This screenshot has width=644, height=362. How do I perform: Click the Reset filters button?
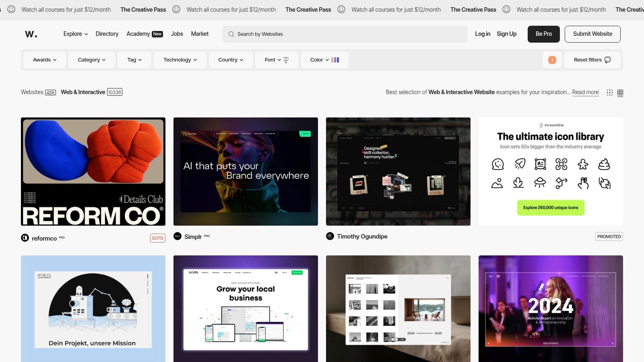coord(592,60)
